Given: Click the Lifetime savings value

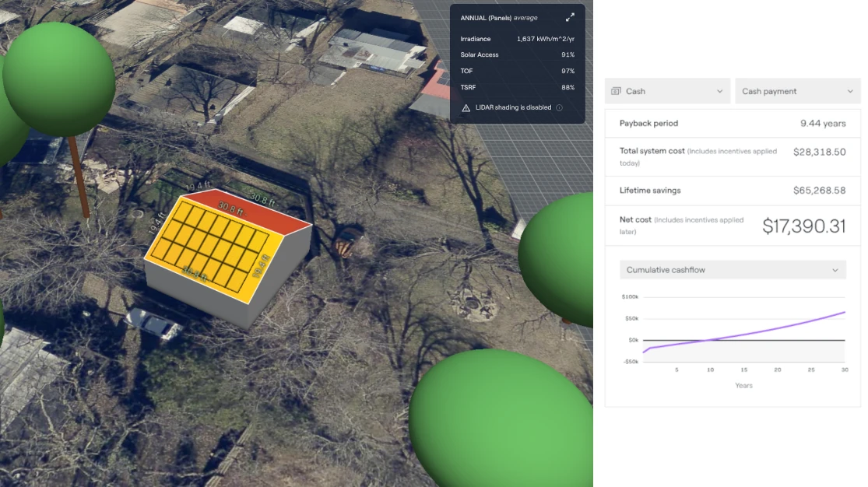Looking at the screenshot, I should click(819, 191).
